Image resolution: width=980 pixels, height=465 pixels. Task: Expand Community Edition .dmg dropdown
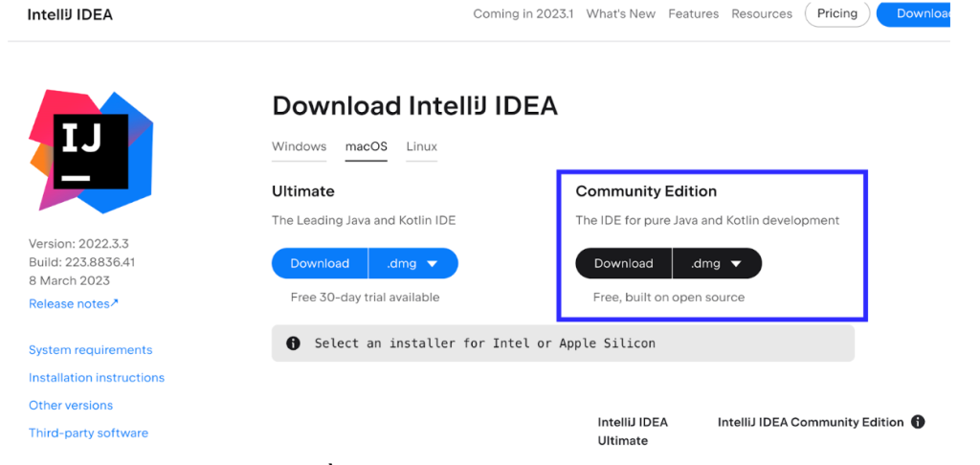[x=717, y=264]
